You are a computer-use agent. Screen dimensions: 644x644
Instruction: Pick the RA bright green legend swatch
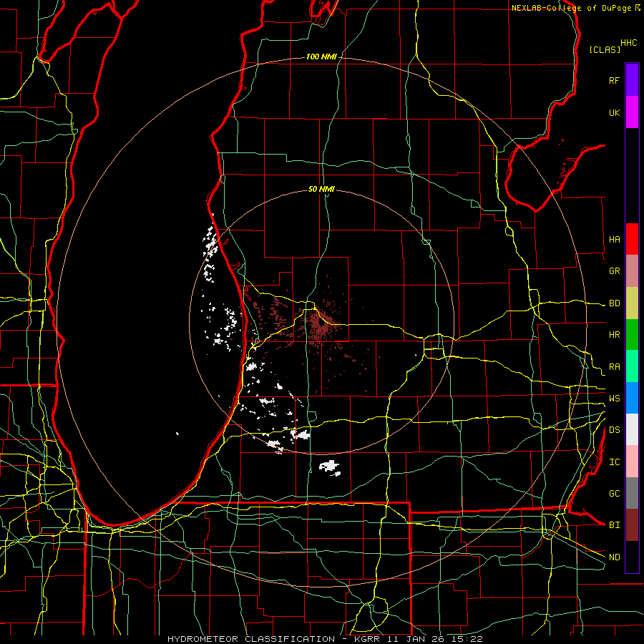(x=632, y=366)
